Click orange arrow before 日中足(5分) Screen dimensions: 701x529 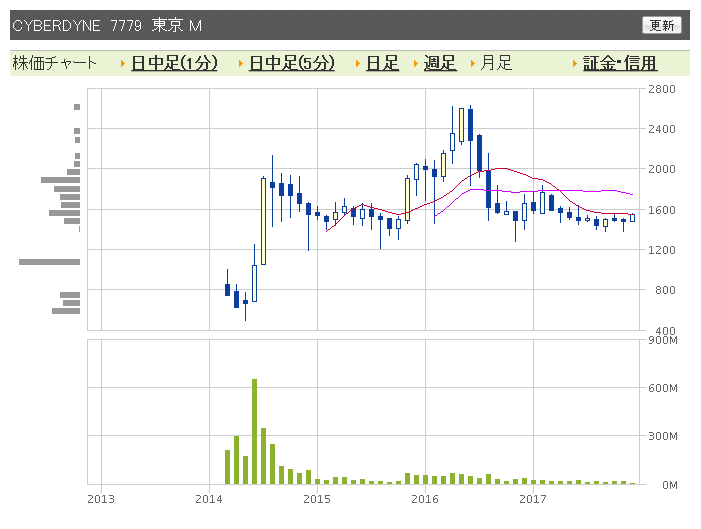pos(241,63)
